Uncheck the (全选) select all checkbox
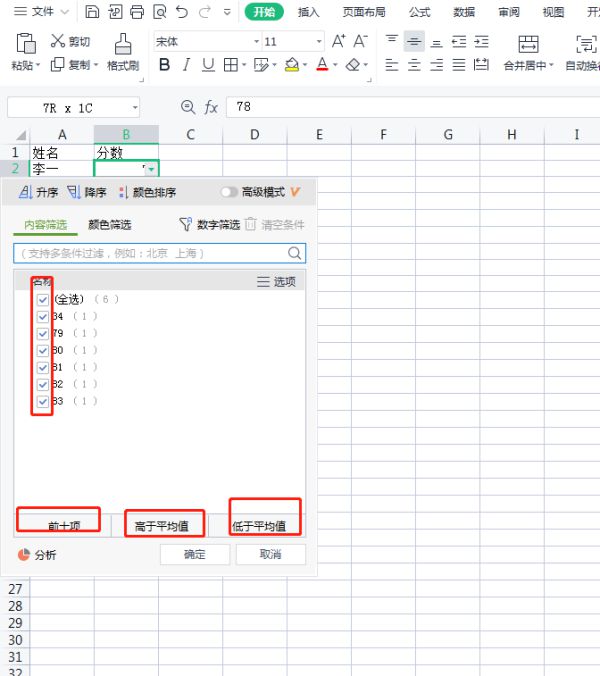The image size is (600, 676). click(43, 299)
